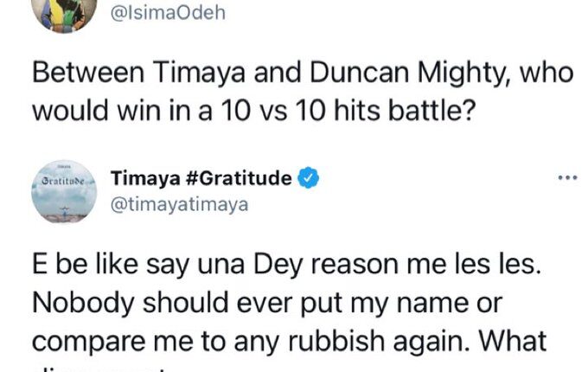Image resolution: width=588 pixels, height=372 pixels.
Task: Click the line "would win in a 10 vs 10 hits battle?"
Action: tap(254, 112)
